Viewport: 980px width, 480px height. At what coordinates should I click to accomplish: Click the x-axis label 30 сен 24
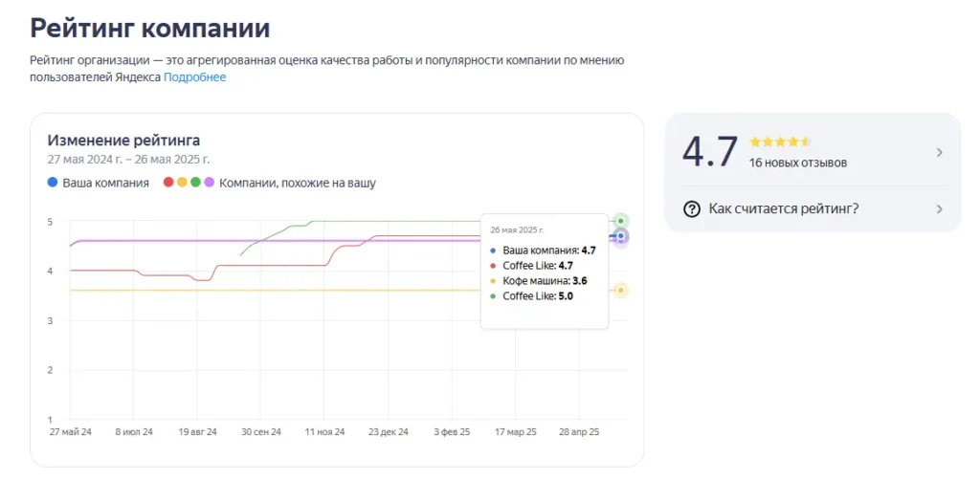[261, 432]
